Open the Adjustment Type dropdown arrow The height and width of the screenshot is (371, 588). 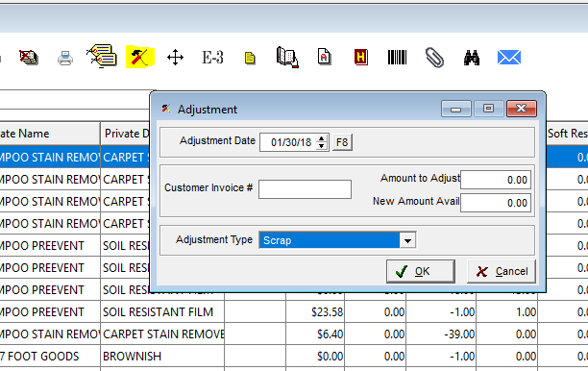(x=407, y=240)
